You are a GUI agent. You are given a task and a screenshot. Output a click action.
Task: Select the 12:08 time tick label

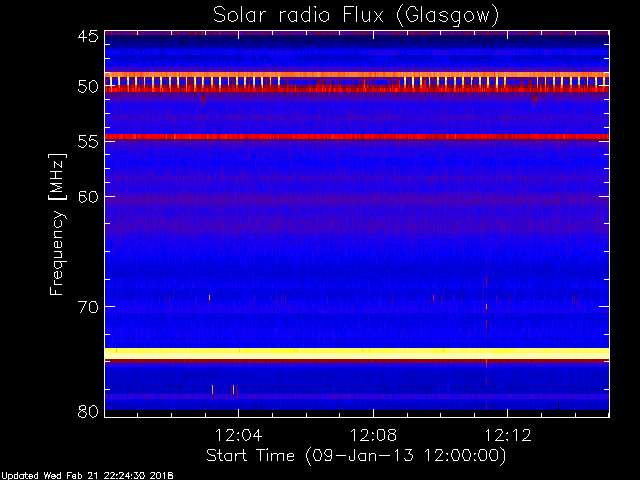373,435
